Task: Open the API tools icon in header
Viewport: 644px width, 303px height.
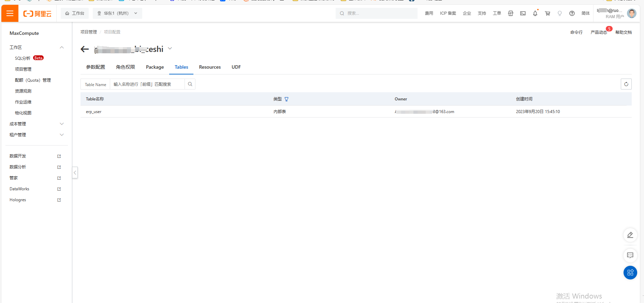Action: tap(511, 13)
